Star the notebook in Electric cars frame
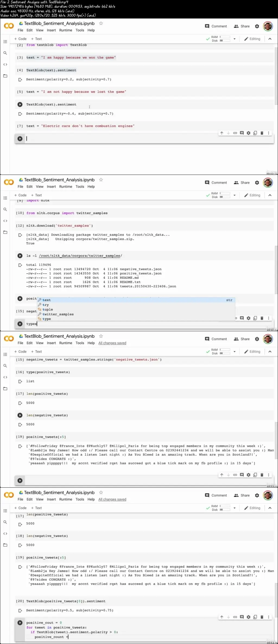This screenshot has height=644, width=278. click(101, 23)
